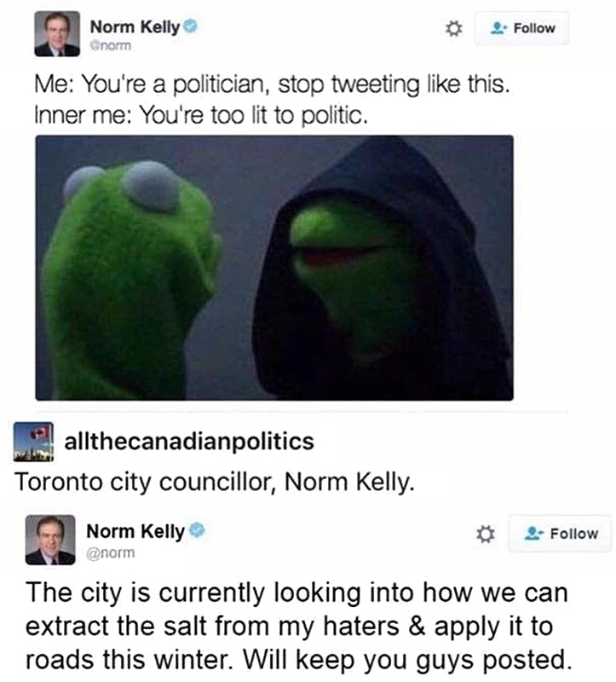The width and height of the screenshot is (616, 682).
Task: Open the Kermit meme image
Action: 274,268
